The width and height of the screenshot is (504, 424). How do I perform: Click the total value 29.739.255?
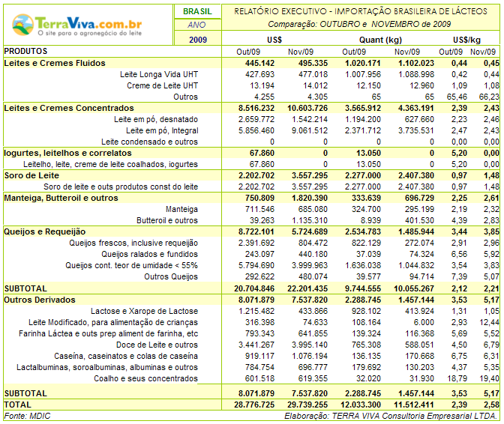pos(307,405)
